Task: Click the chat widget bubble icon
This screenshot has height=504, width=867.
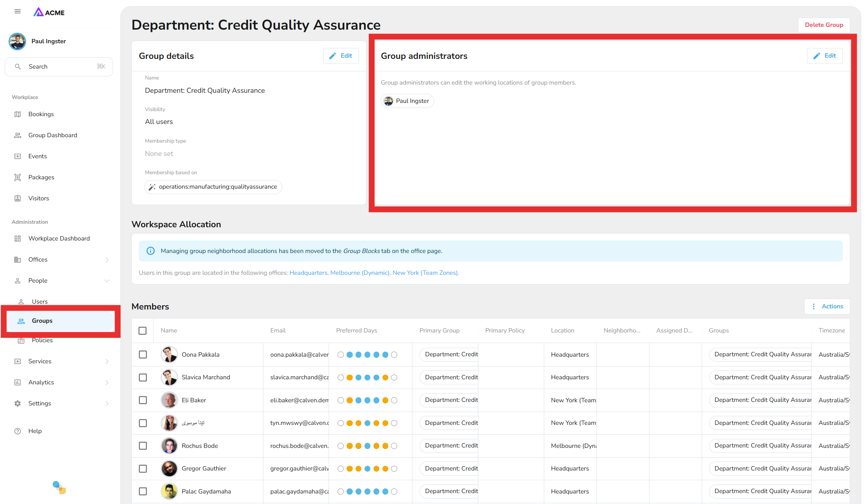Action: (59, 487)
